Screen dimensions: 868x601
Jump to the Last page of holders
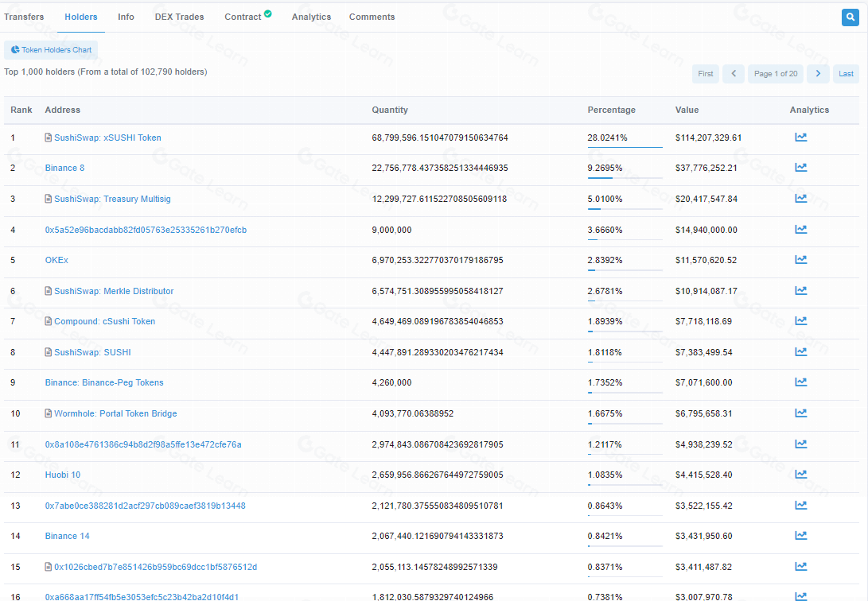[846, 74]
